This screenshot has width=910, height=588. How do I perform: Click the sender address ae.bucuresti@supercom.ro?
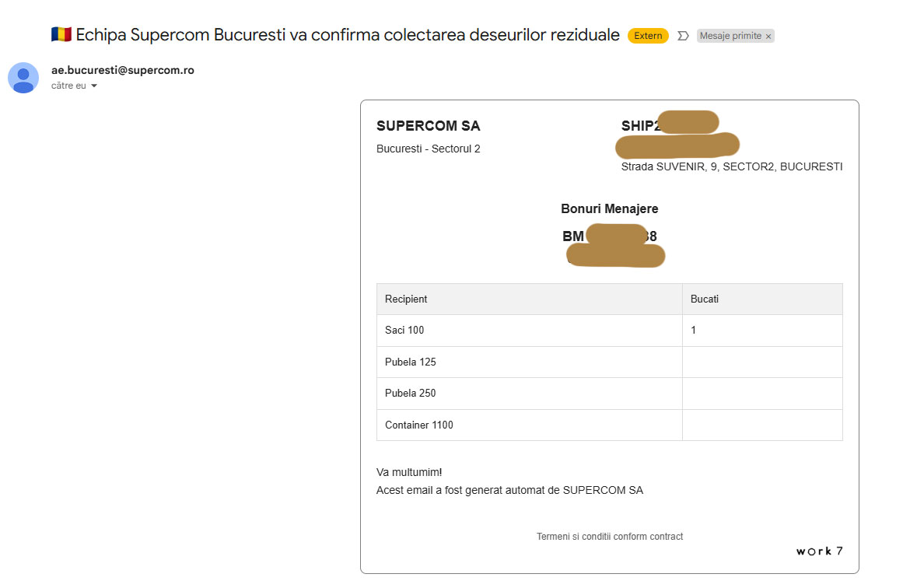[122, 70]
